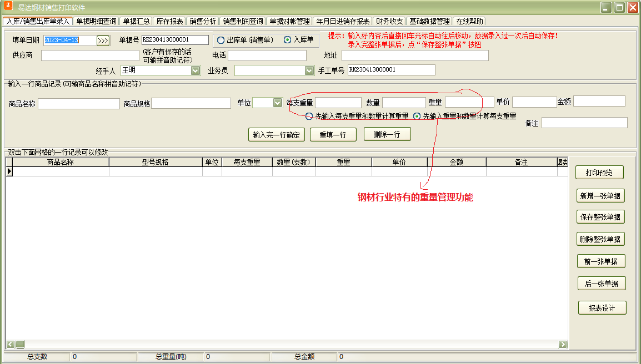Click the 新增一张单据 button

(599, 195)
